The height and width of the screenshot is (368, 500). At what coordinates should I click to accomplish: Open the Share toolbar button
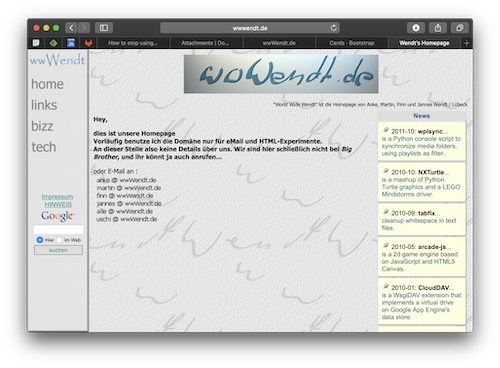click(438, 28)
